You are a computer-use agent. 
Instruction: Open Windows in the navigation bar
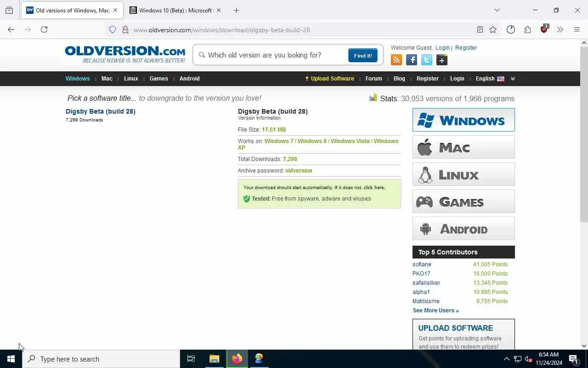[78, 79]
